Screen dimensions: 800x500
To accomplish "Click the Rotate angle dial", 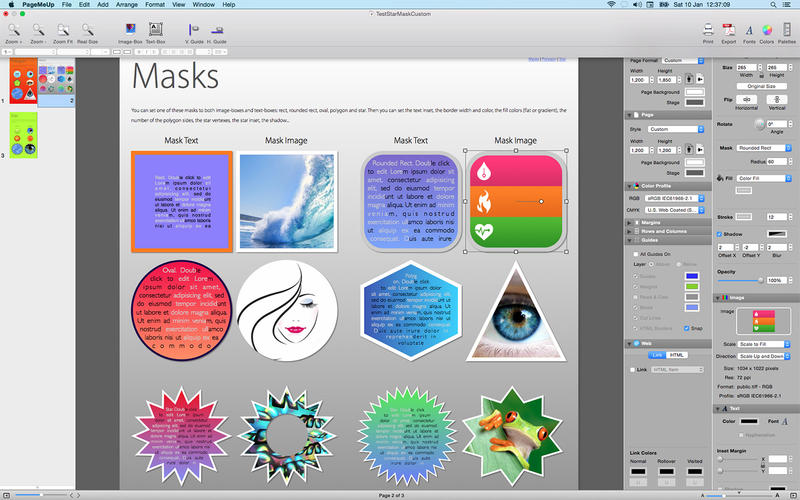I will (760, 124).
